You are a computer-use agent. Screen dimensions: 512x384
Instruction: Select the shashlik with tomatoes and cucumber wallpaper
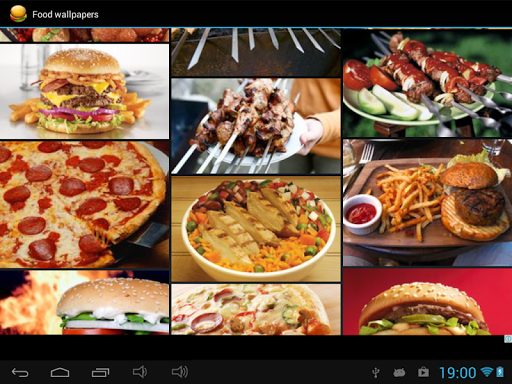pos(428,83)
